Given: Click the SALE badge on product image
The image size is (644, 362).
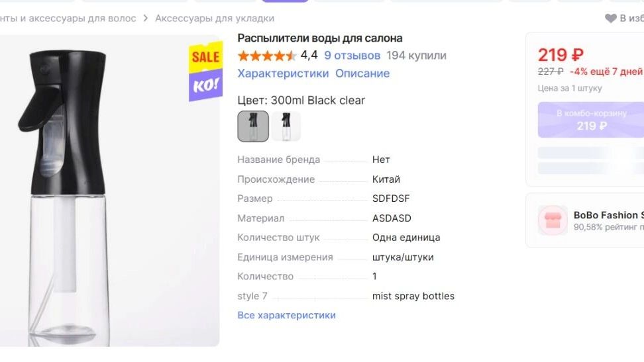Looking at the screenshot, I should tap(206, 57).
